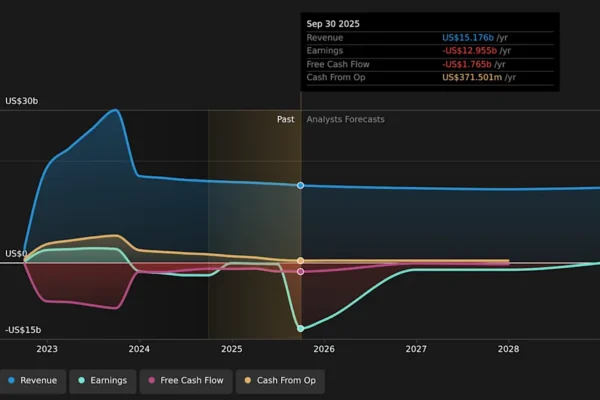Select the orange Cash From Op marker
The image size is (600, 400).
(300, 261)
